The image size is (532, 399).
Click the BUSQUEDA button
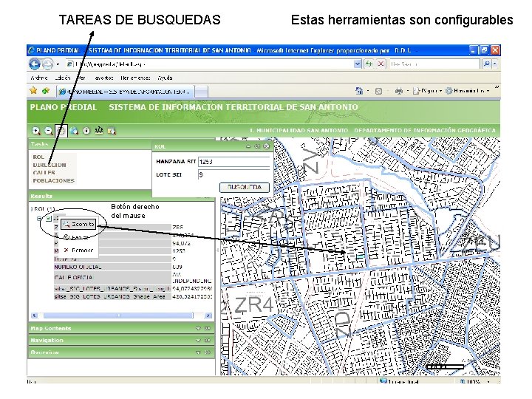[245, 187]
